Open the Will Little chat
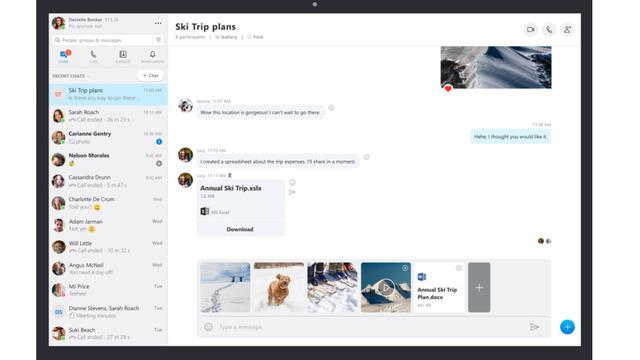Screen dimensions: 640x360 (108, 247)
